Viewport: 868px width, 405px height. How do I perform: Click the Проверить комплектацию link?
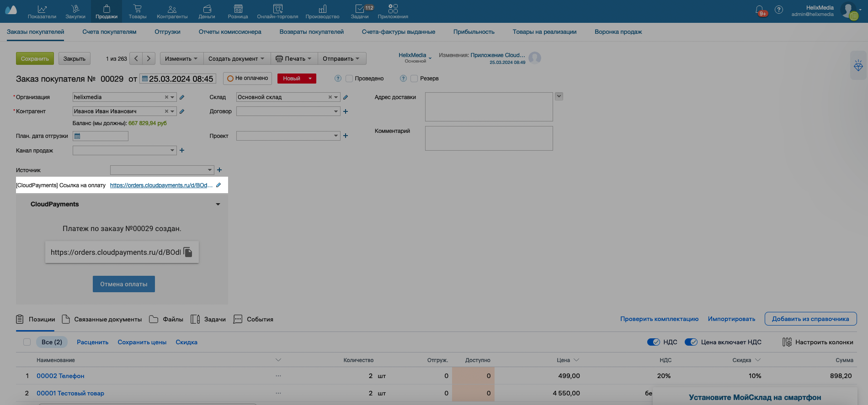pos(659,319)
